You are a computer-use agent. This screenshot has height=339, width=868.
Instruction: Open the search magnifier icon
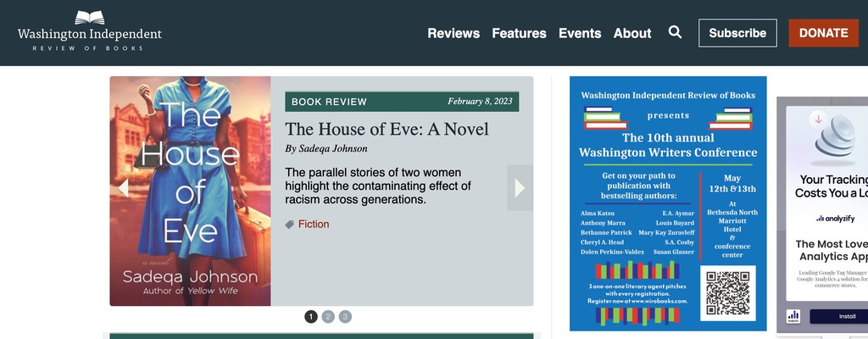coord(675,32)
